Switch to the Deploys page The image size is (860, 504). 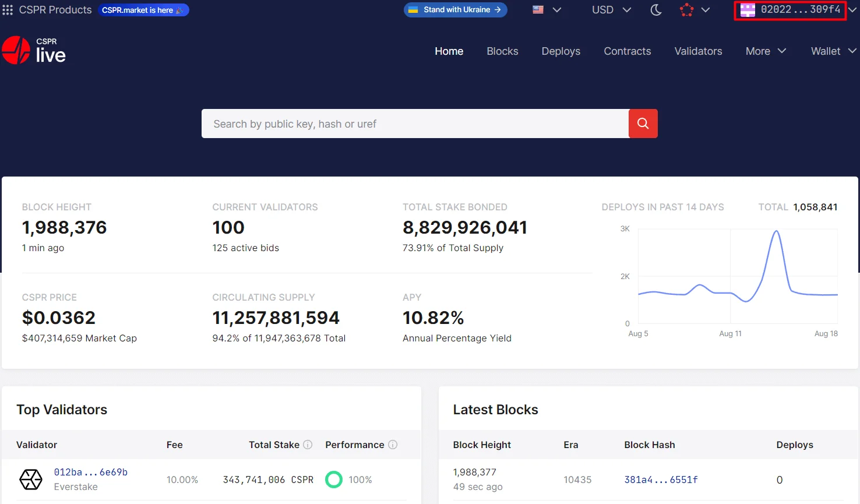[561, 51]
